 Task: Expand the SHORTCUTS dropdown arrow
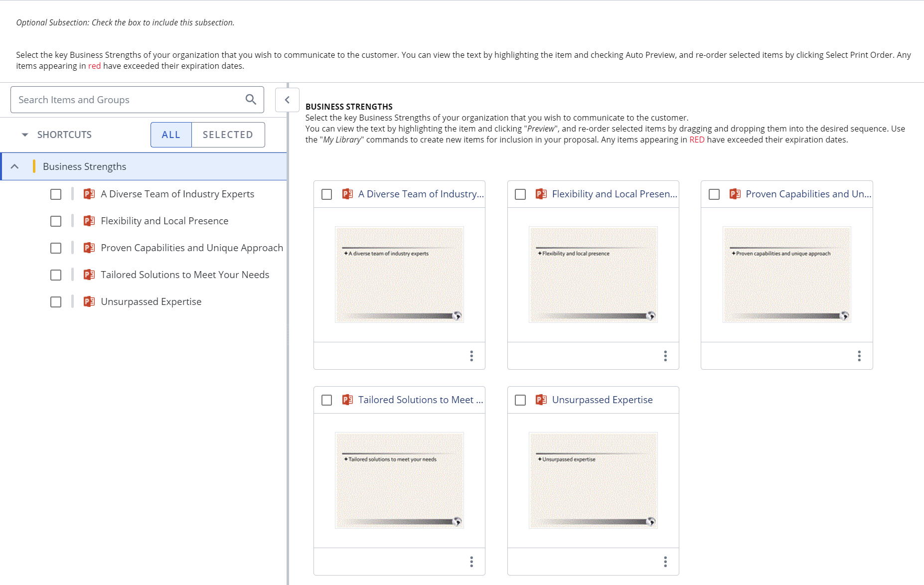coord(25,135)
